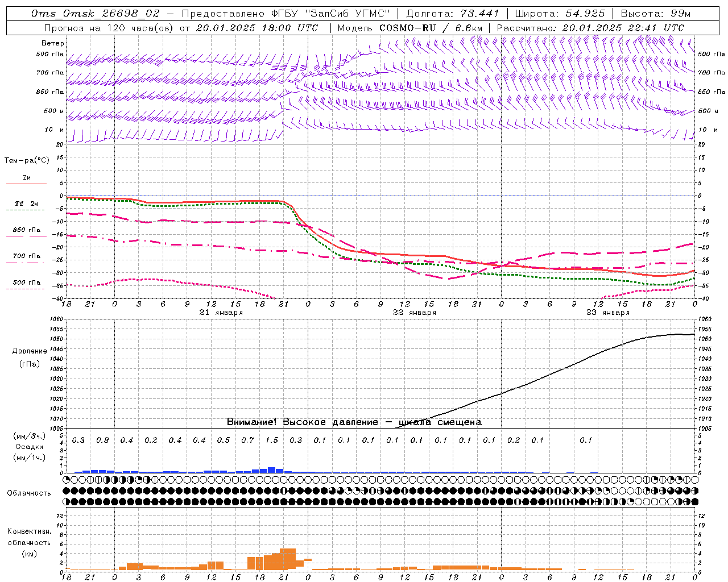Select the Высота: 99м field
This screenshot has width=728, height=582.
656,14
